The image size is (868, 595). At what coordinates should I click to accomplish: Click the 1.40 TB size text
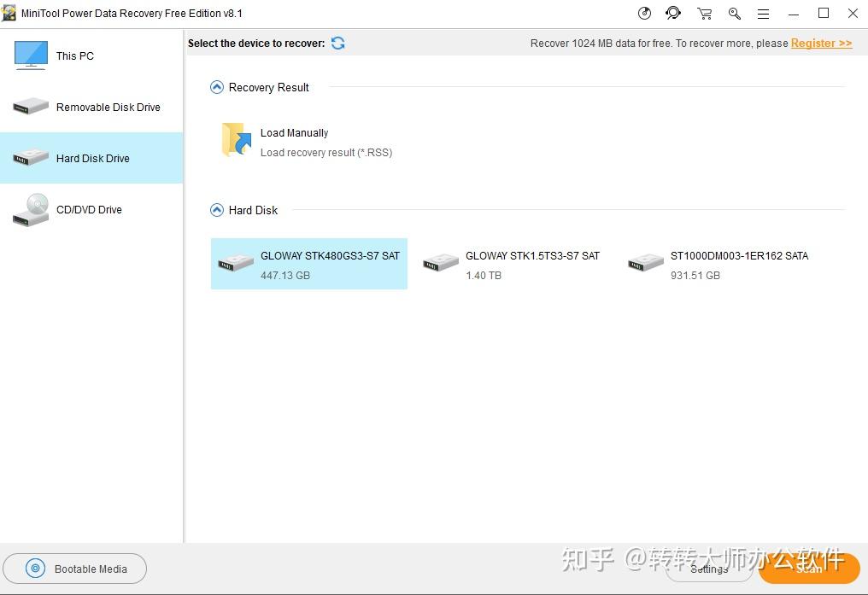(x=484, y=276)
